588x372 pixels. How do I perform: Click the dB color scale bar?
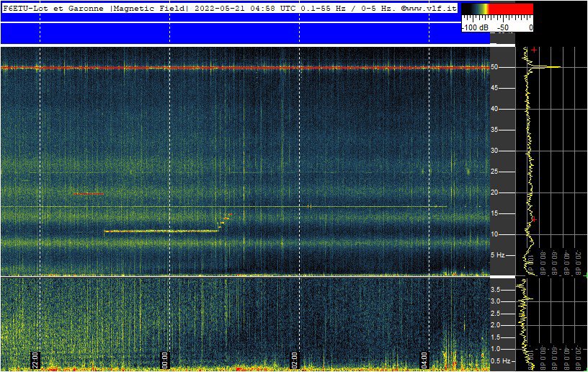[497, 9]
